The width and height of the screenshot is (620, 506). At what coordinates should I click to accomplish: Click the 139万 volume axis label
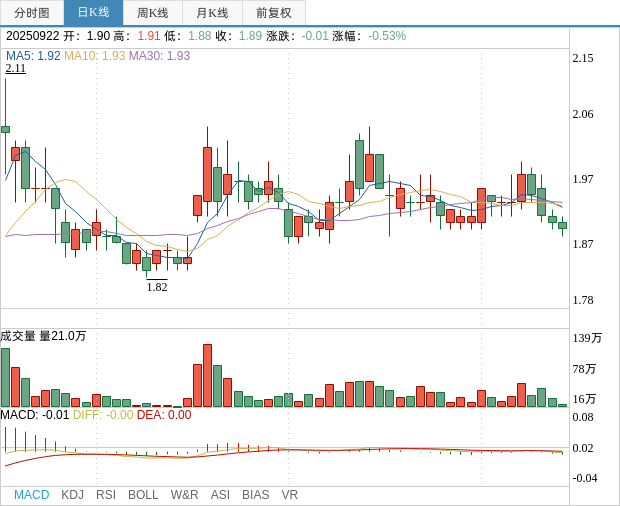(x=587, y=338)
